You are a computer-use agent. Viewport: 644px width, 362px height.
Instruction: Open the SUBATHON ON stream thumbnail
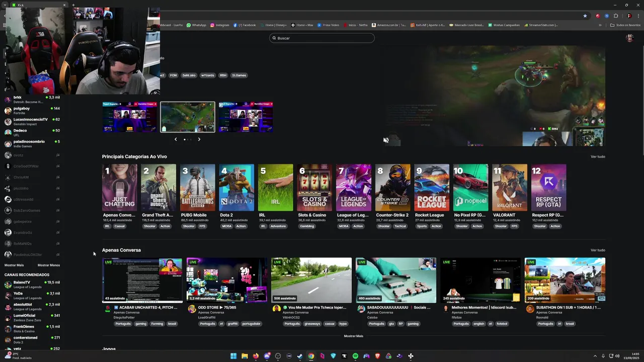coord(565,281)
